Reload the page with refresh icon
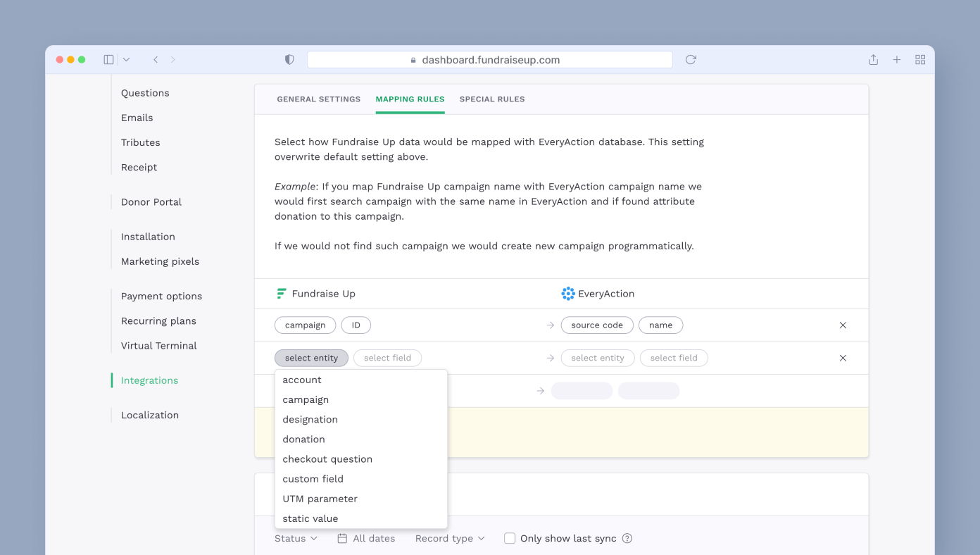980x555 pixels. [691, 60]
